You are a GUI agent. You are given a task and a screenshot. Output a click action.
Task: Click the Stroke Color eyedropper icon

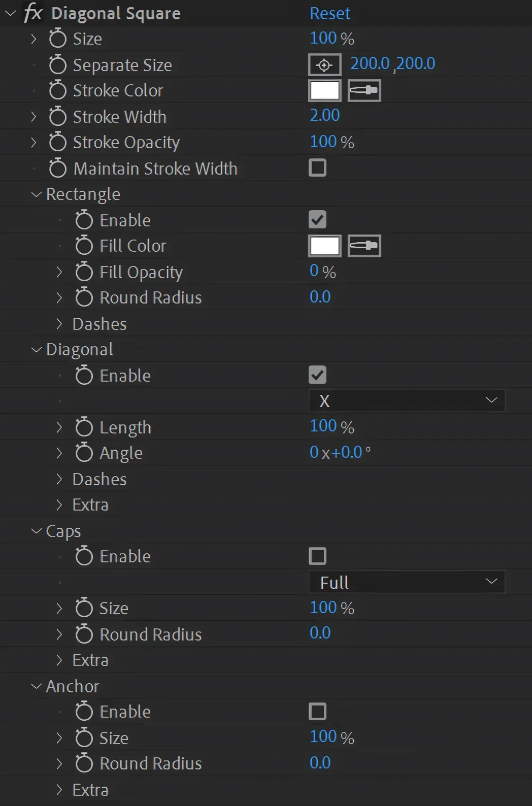(x=364, y=91)
